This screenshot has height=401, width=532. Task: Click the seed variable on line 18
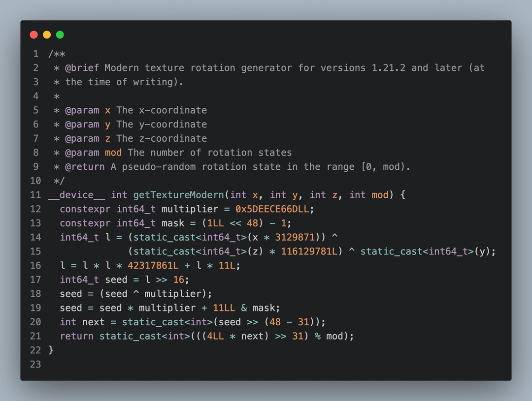[x=71, y=293]
